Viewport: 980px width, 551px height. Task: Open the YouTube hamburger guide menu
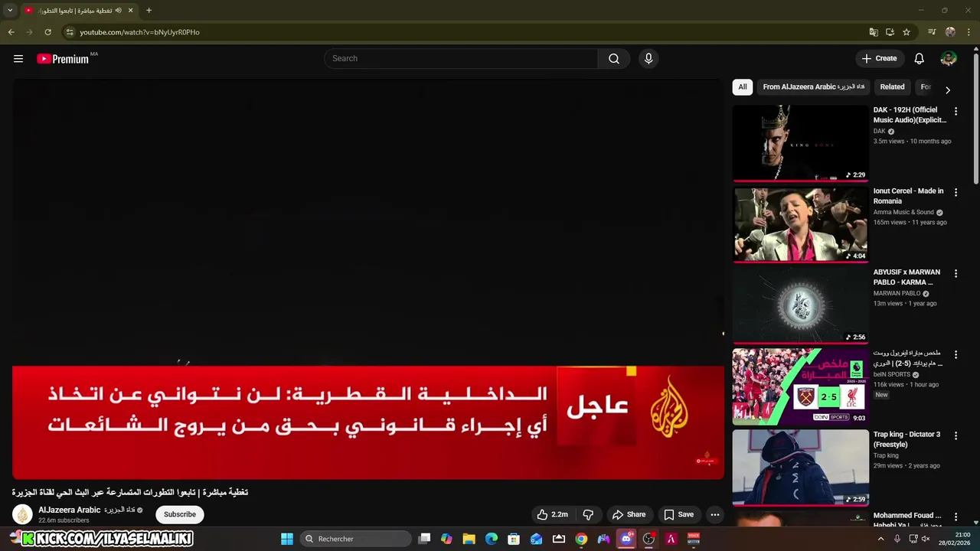(18, 59)
